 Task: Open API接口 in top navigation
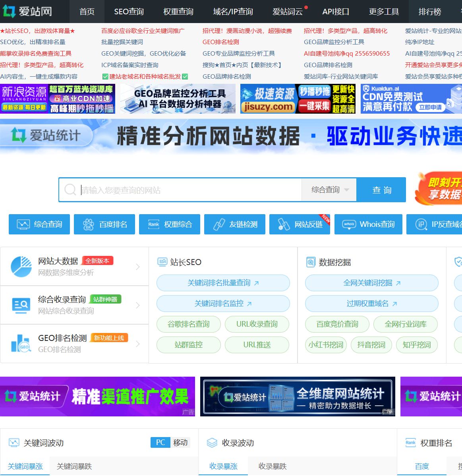[336, 12]
